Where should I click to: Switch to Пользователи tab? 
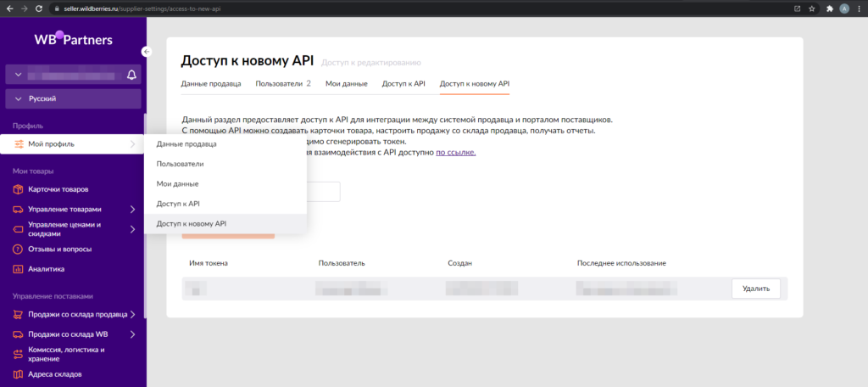(283, 84)
